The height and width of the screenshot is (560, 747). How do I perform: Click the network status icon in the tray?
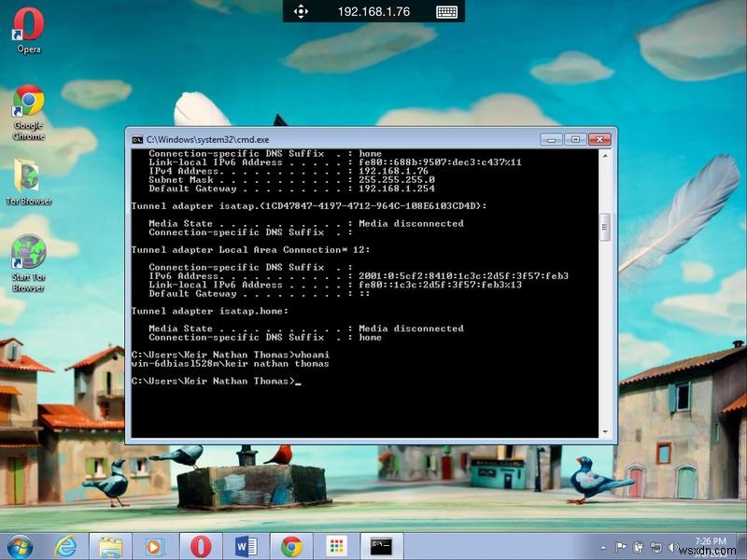tap(655, 547)
